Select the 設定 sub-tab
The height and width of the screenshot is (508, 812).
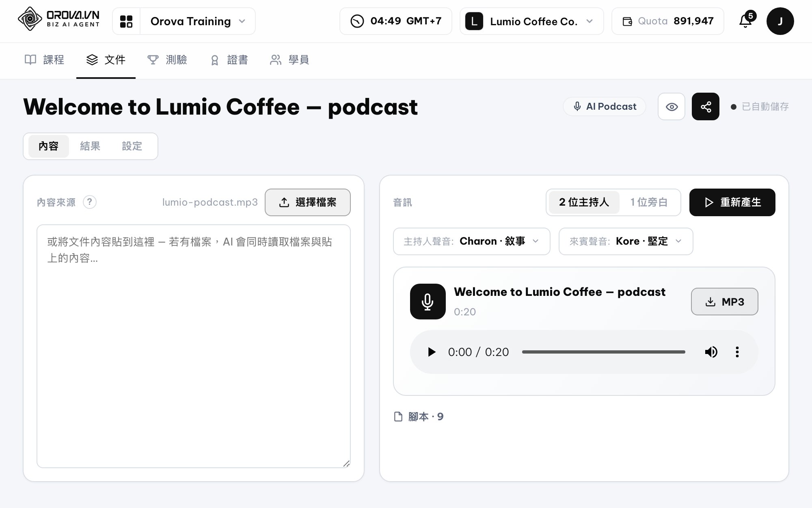click(x=132, y=146)
